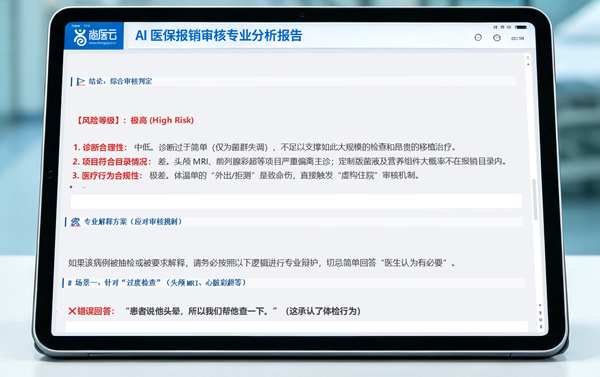Screen dimensions: 600x377
Task: Click the paragraph starting 如果该病例被抽检或被要求解释
Action: point(261,263)
